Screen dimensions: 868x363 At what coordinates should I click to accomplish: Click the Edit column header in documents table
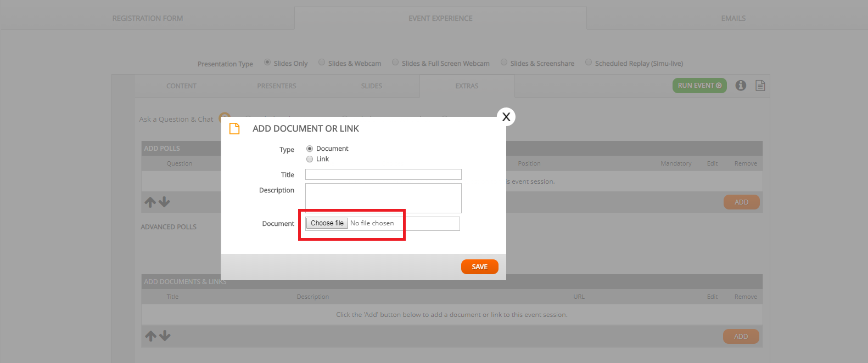click(712, 297)
